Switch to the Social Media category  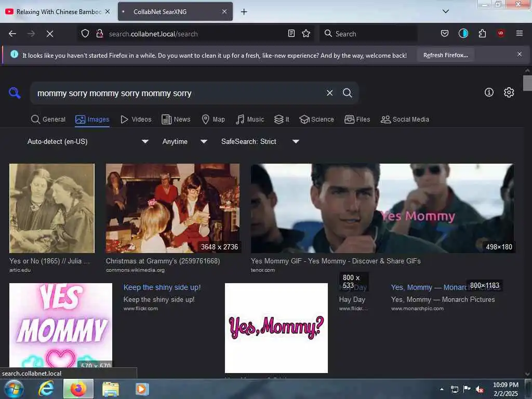tap(405, 119)
